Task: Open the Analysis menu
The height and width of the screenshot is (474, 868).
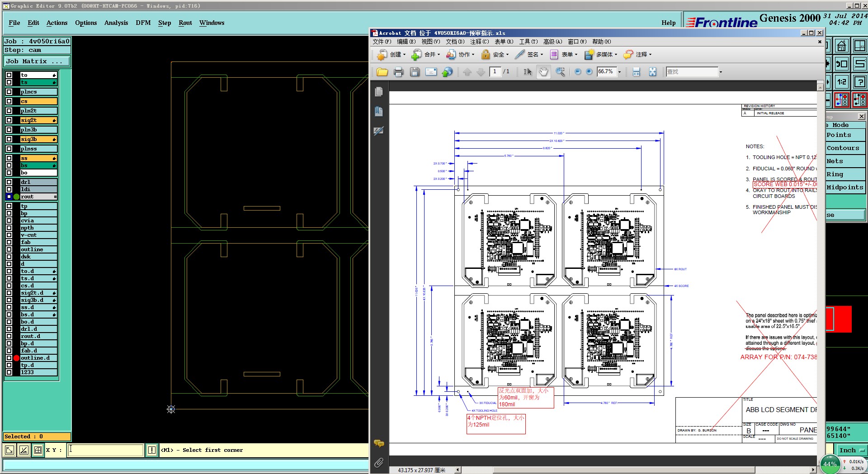Action: click(116, 23)
